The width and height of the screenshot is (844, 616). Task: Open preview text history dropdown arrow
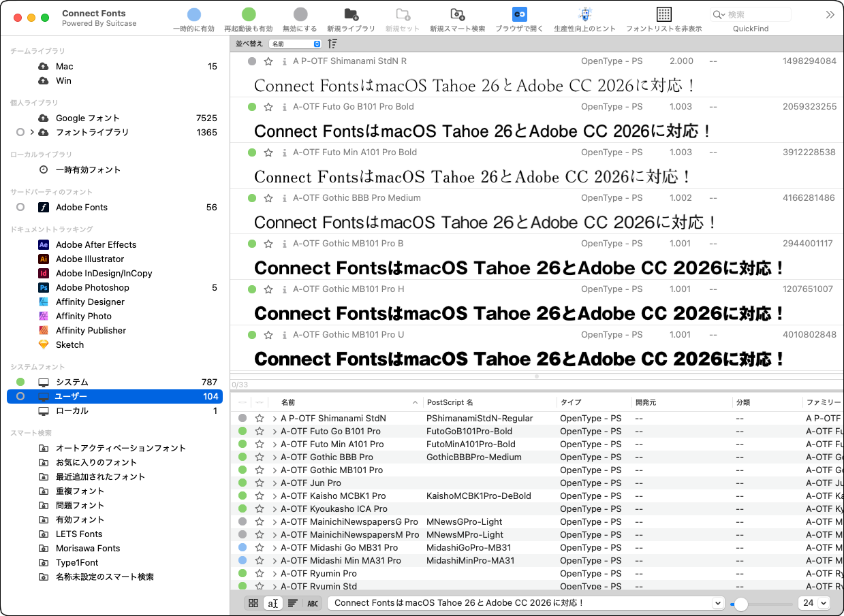(717, 603)
